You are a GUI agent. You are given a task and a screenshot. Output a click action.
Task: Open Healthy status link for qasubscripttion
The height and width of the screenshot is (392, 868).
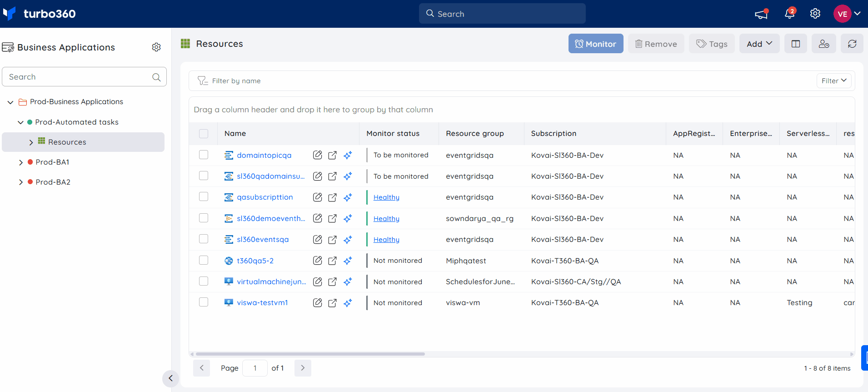tap(386, 197)
